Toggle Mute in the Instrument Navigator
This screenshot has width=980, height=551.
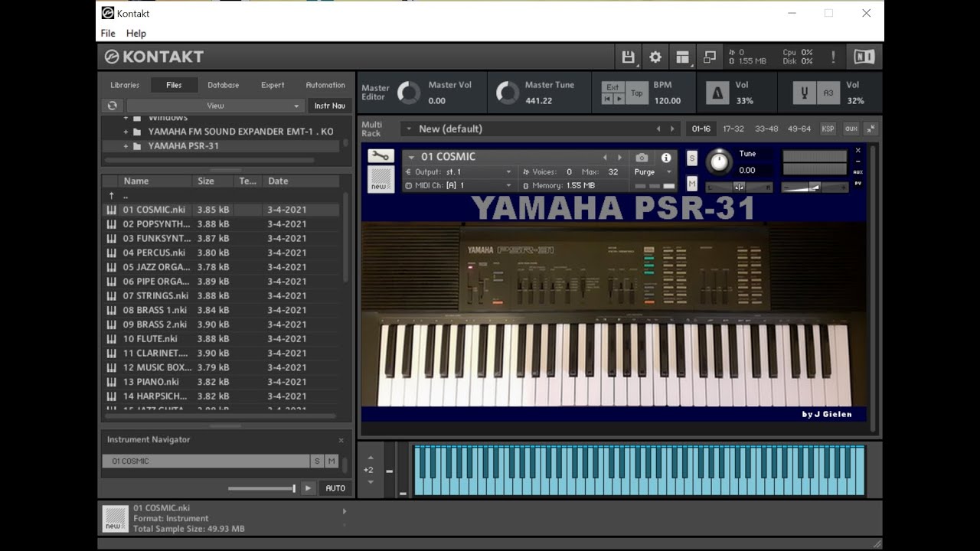pos(332,461)
